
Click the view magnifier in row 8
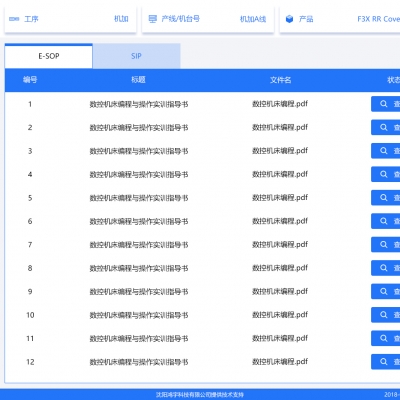pos(384,268)
